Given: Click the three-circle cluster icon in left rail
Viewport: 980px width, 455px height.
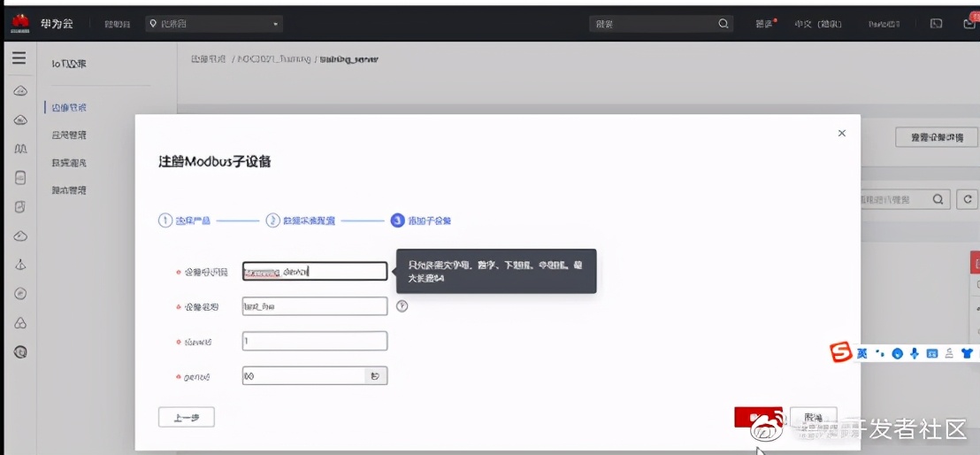Looking at the screenshot, I should point(20,323).
